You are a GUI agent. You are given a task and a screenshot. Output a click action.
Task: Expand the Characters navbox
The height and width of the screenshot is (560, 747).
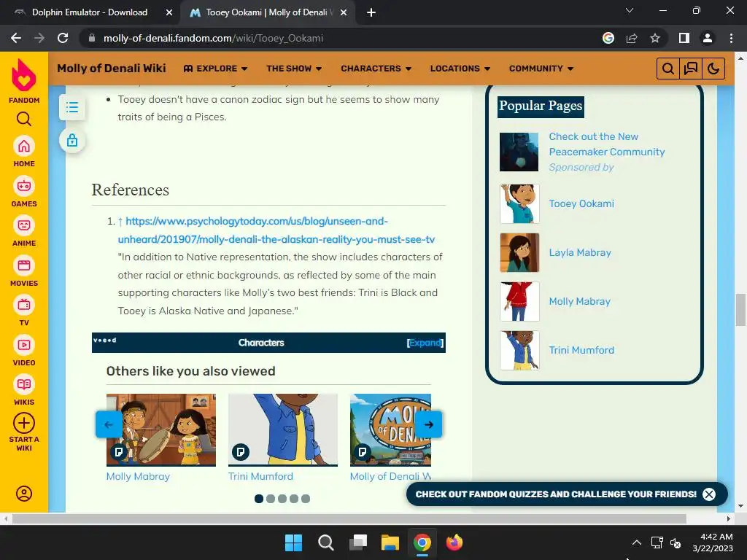[x=425, y=343]
